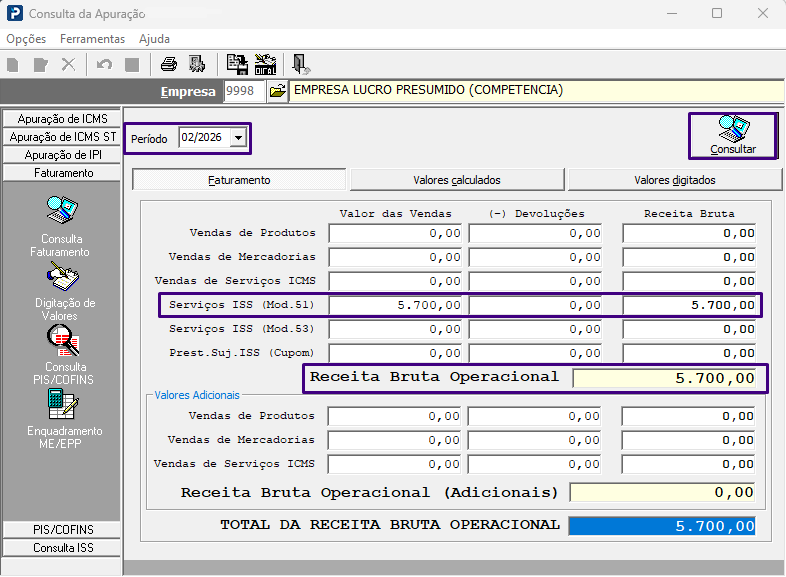
Task: Click Receita Bruta Operacional (Adicionais) field
Action: click(x=662, y=492)
